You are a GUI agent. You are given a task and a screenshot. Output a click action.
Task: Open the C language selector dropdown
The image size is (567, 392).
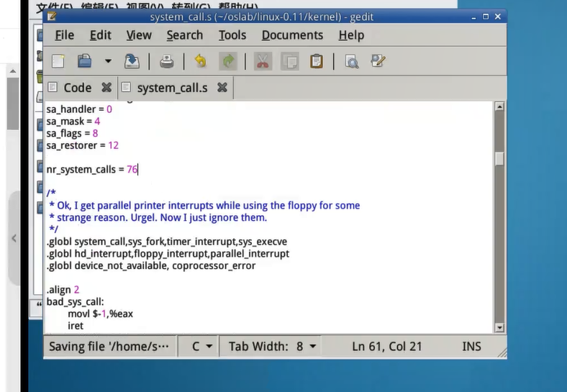coord(201,347)
